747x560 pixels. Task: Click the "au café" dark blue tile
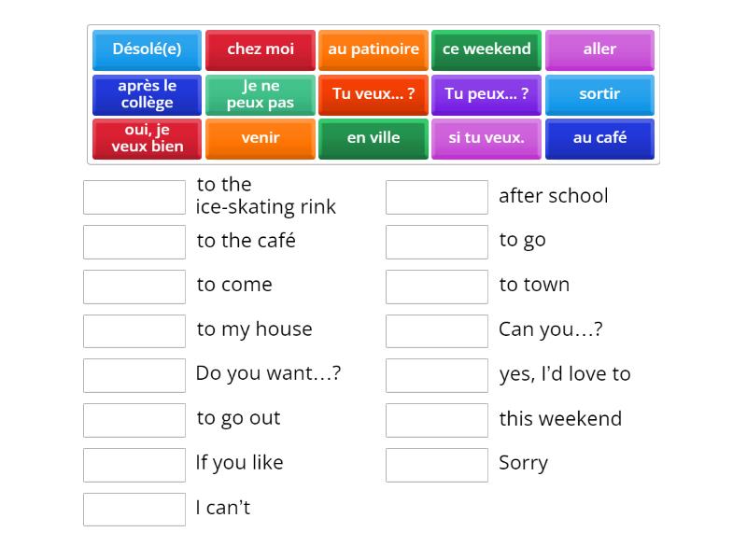click(x=600, y=138)
